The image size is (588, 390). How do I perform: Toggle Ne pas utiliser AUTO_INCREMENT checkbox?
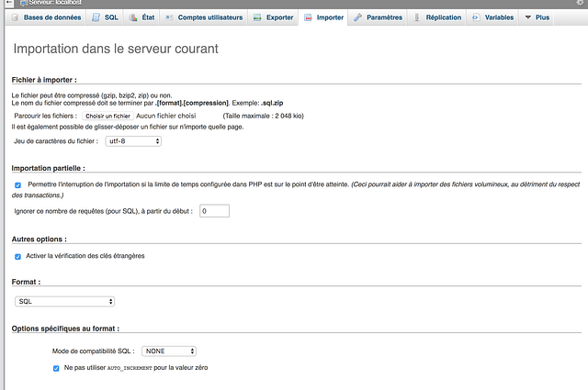point(56,368)
